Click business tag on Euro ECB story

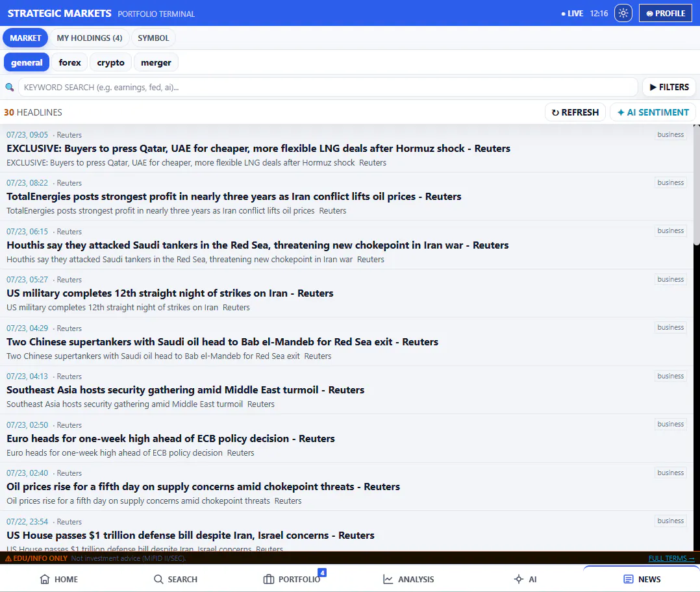(670, 424)
